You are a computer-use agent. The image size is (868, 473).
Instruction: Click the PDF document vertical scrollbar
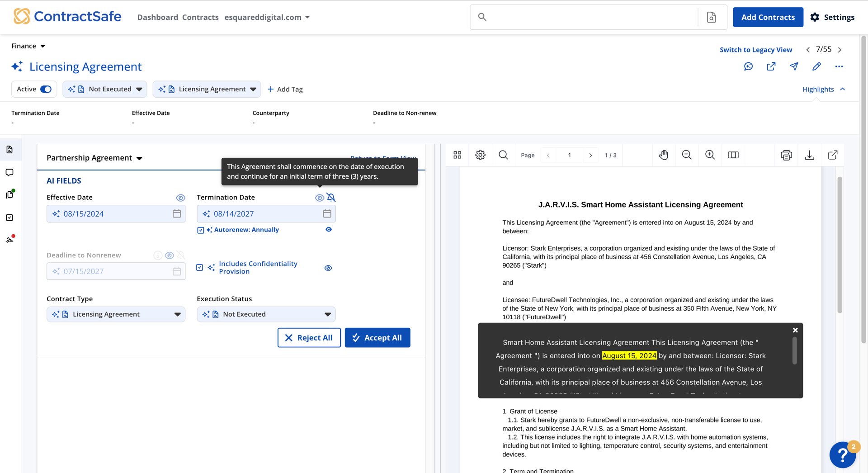tap(840, 245)
